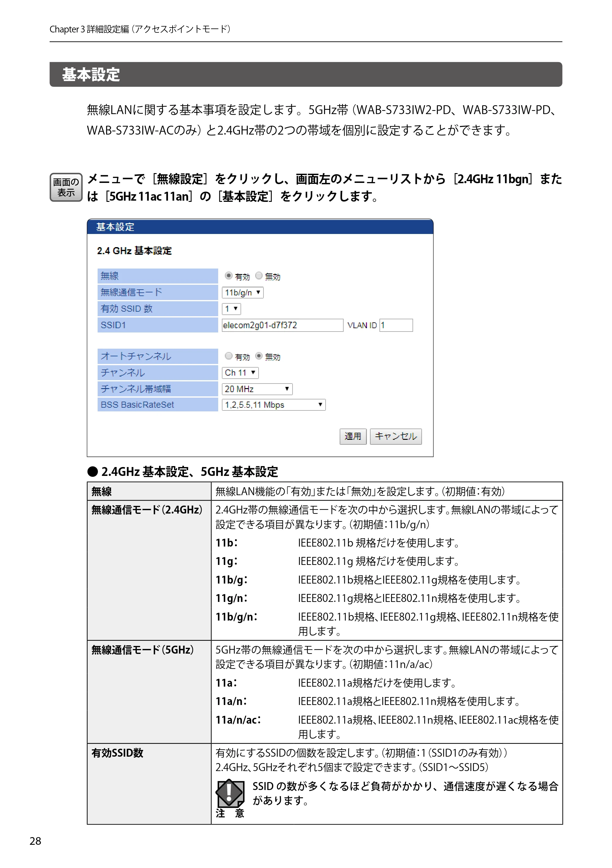
Task: Click the 基本設定 panel title bar
Action: click(260, 227)
